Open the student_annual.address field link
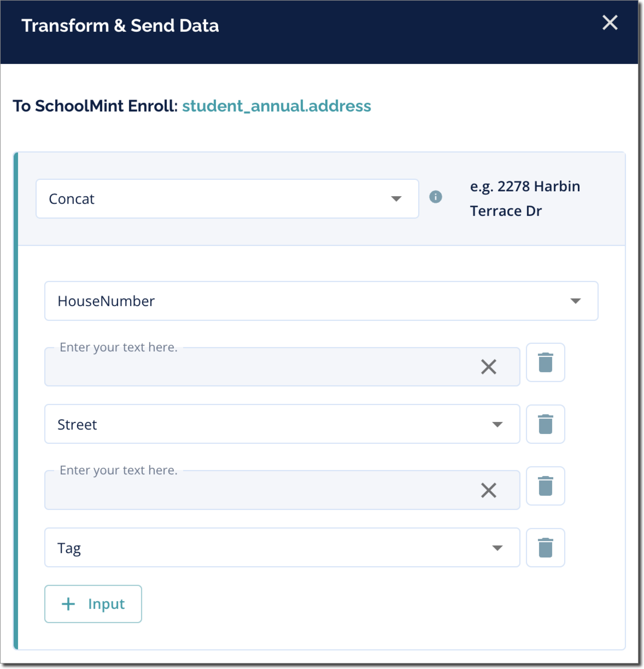This screenshot has width=644, height=669. click(x=276, y=106)
